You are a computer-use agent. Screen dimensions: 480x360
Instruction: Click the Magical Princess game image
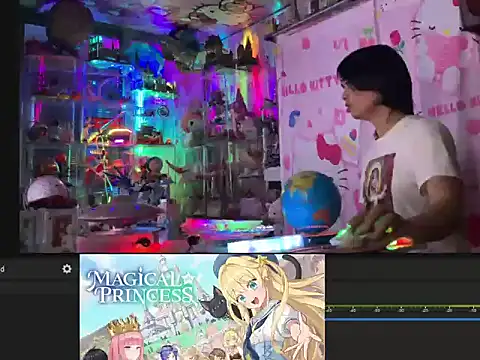203,307
